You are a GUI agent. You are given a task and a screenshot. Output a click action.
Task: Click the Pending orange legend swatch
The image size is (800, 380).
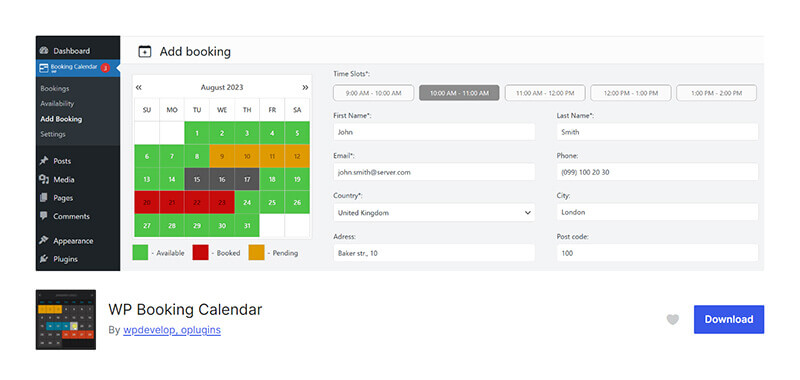click(x=257, y=252)
